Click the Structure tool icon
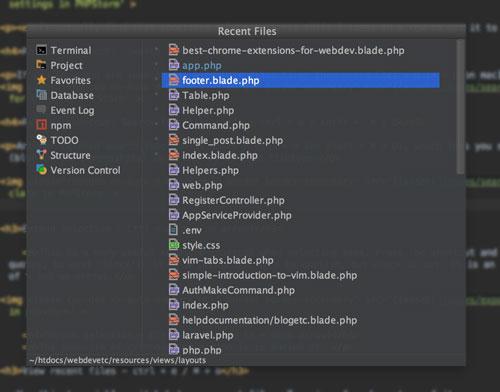This screenshot has width=500, height=392. (41, 155)
